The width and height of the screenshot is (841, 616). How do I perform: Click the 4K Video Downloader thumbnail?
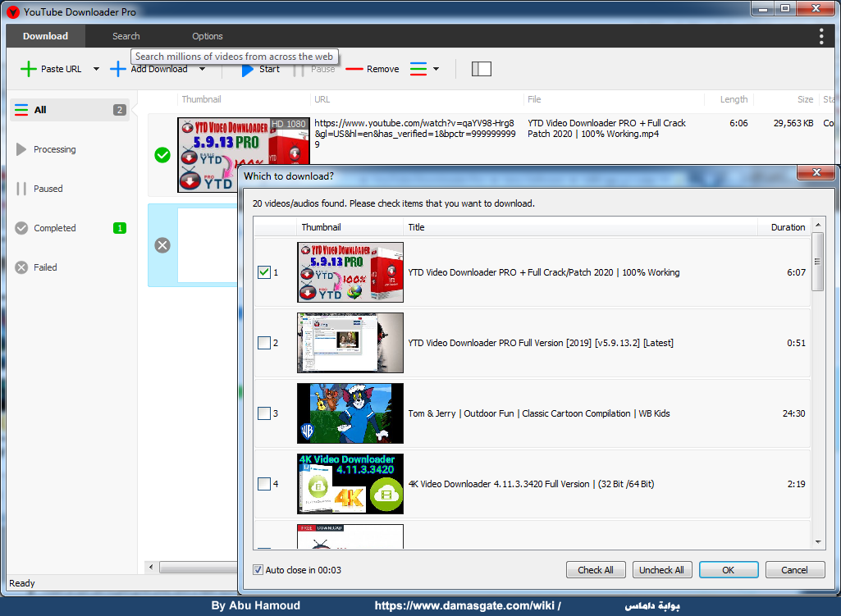click(x=350, y=484)
